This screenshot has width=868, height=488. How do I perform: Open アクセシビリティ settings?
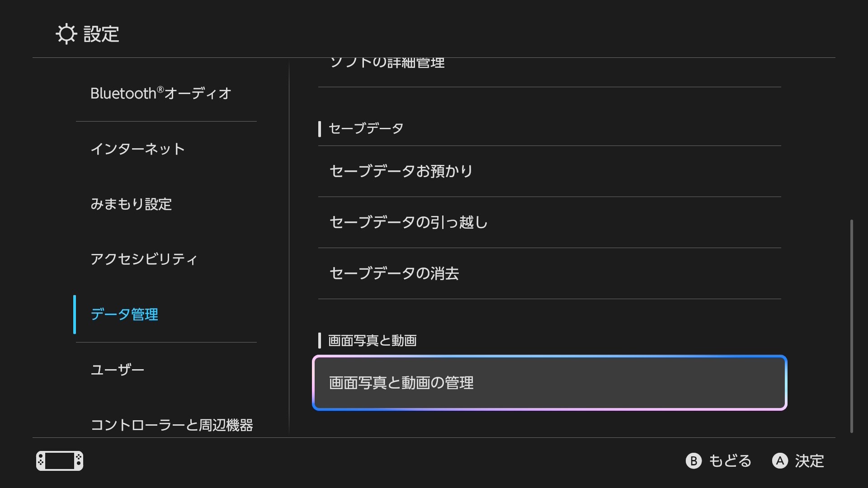(x=144, y=260)
